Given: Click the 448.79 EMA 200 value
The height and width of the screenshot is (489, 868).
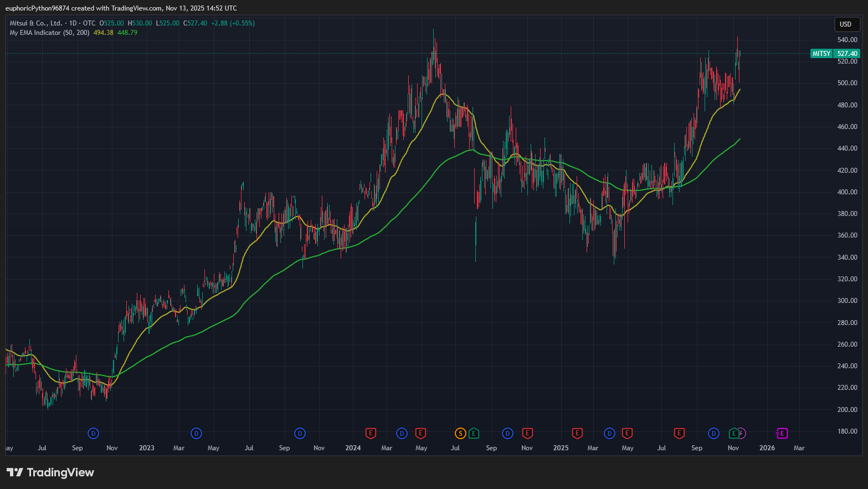Looking at the screenshot, I should 127,33.
